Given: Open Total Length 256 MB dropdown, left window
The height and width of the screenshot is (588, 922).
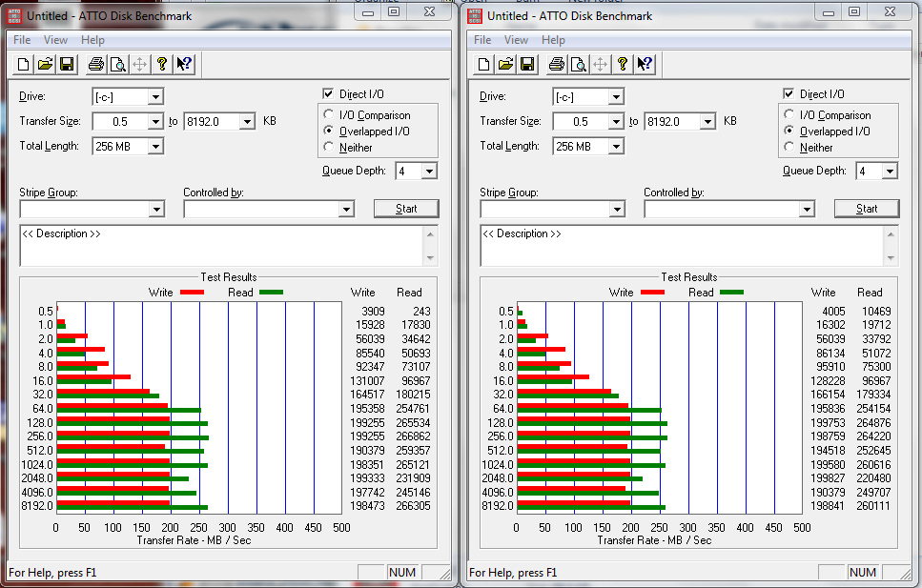Looking at the screenshot, I should pos(155,147).
